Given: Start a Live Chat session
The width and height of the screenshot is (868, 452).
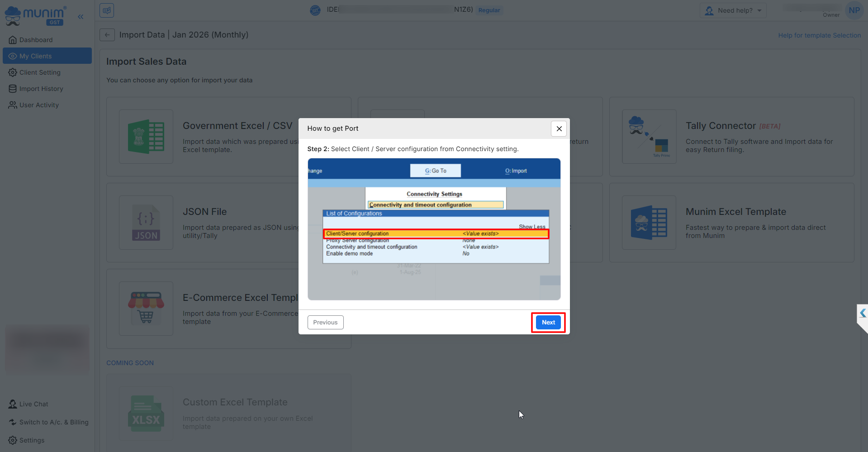Looking at the screenshot, I should [x=33, y=404].
